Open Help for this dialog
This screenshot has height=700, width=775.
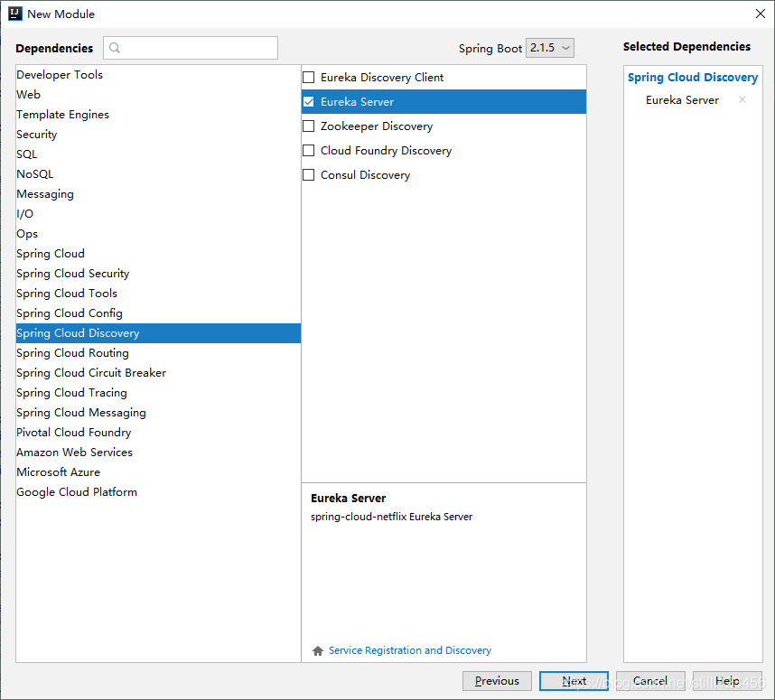(x=727, y=681)
